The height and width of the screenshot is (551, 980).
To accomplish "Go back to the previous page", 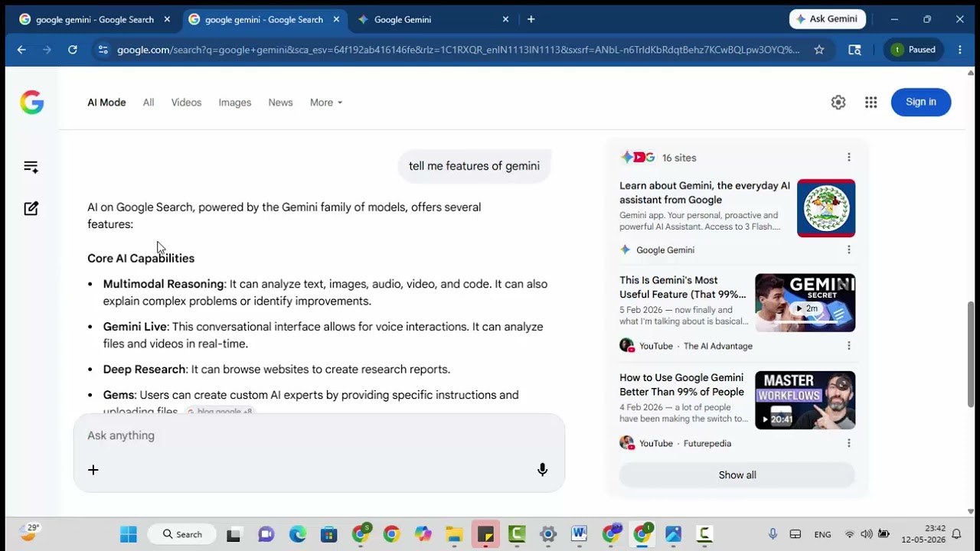I will [x=21, y=50].
